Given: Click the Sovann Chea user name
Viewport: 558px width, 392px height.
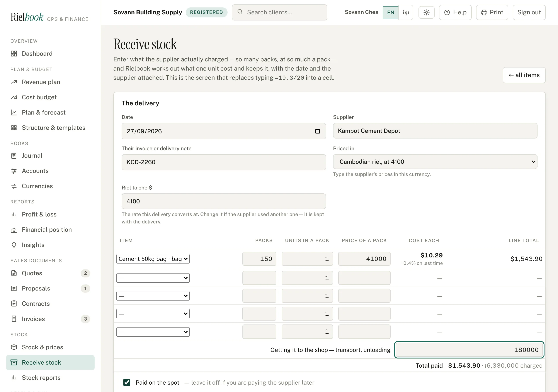Looking at the screenshot, I should (x=361, y=12).
